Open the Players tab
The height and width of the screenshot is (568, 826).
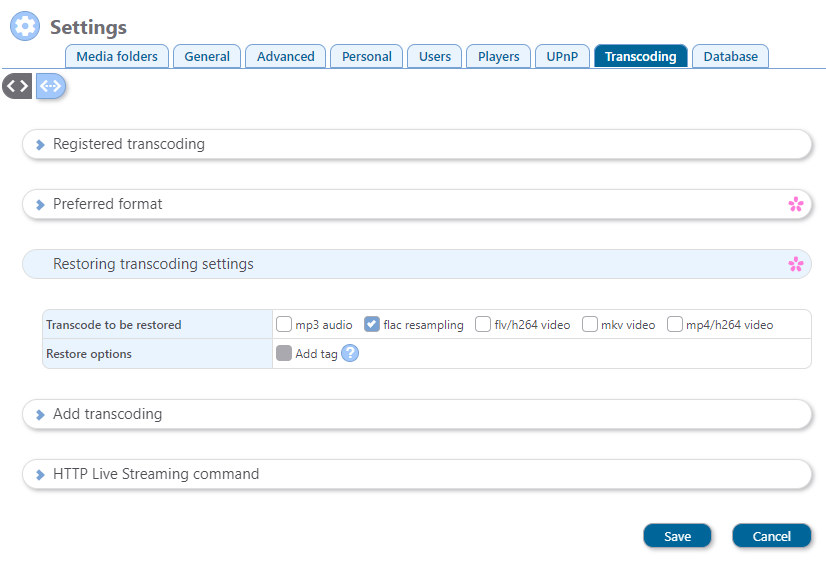pyautogui.click(x=498, y=56)
